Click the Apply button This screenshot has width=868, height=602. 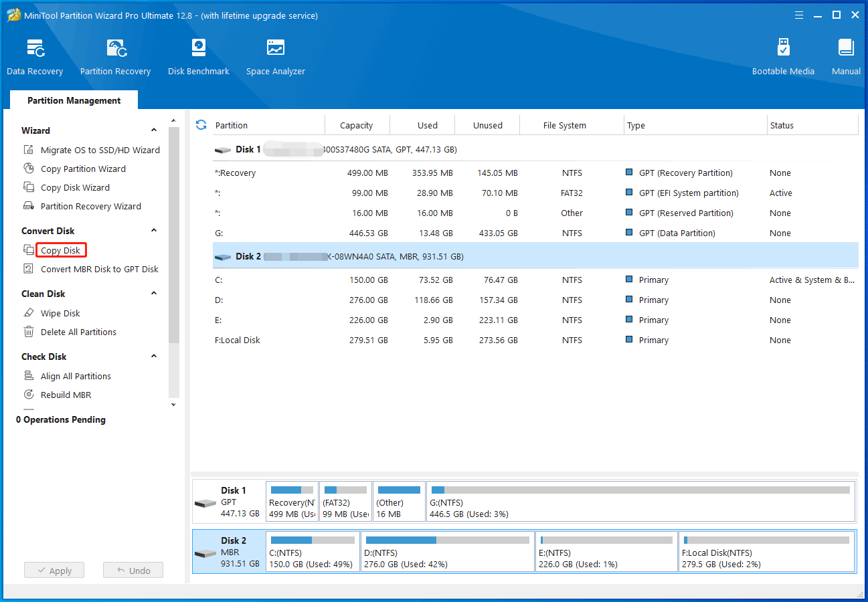[54, 571]
